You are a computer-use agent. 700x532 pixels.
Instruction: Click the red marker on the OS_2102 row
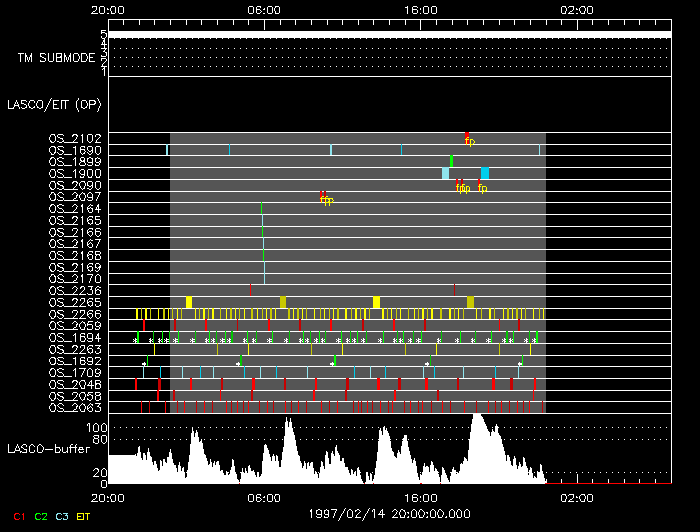pyautogui.click(x=467, y=136)
